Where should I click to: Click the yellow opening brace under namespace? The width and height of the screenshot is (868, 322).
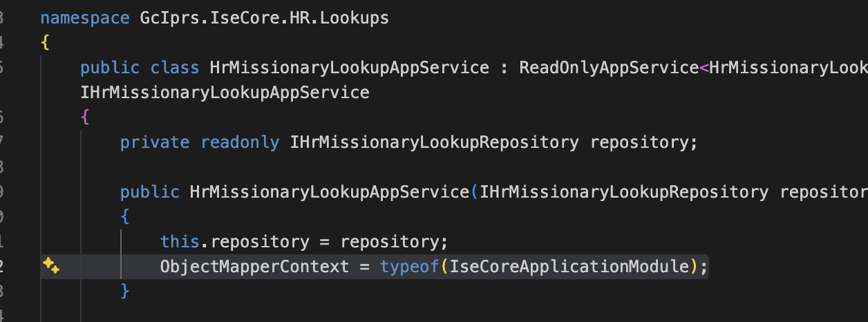(x=45, y=43)
